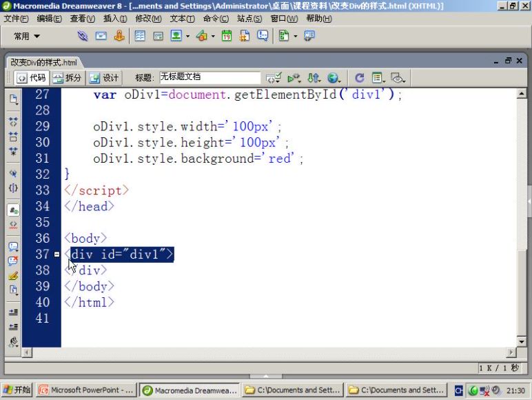Outdent the code with the outdent icon
This screenshot has height=400, width=532.
coord(13,327)
